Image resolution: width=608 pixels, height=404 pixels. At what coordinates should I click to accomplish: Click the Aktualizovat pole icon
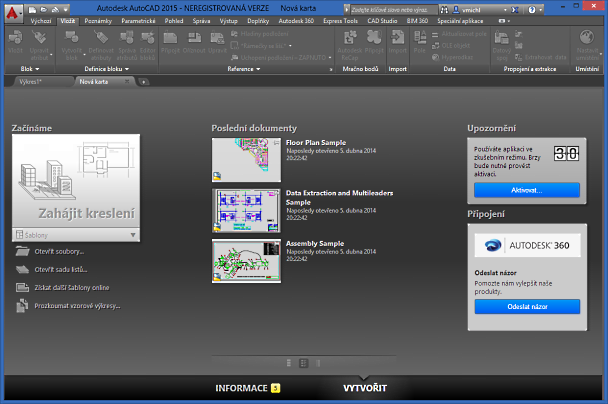tap(435, 35)
